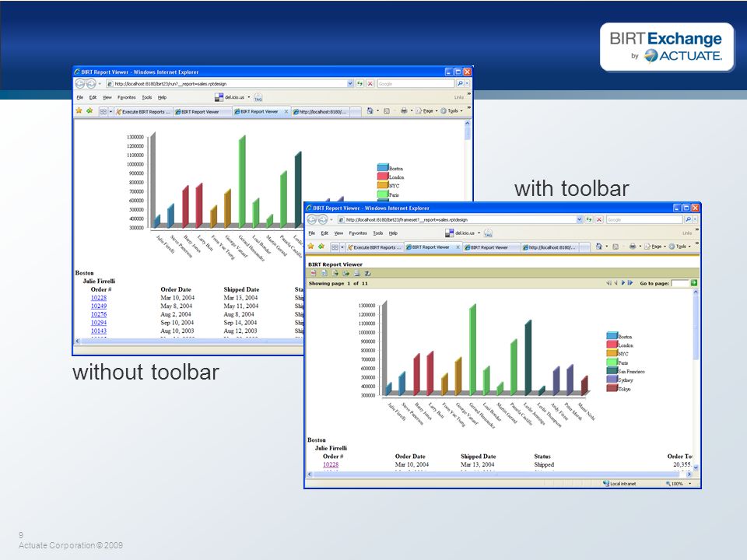Click Home icon in front window command bar

(x=599, y=247)
